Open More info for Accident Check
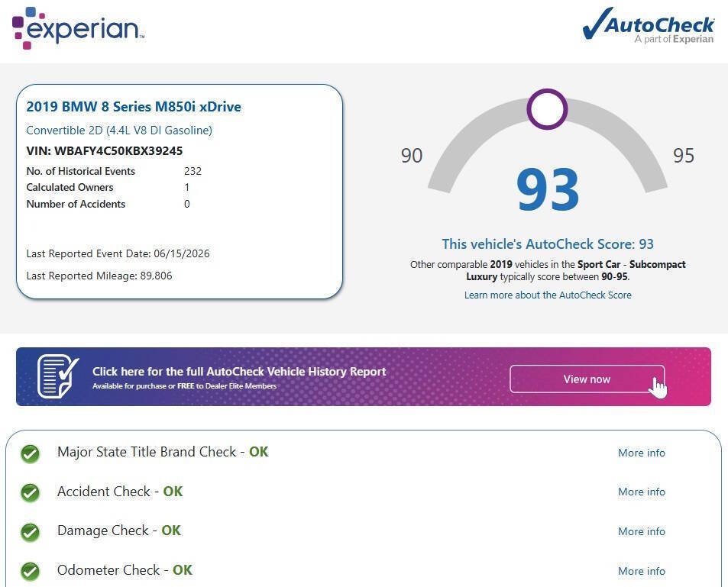728x587 pixels. (642, 492)
